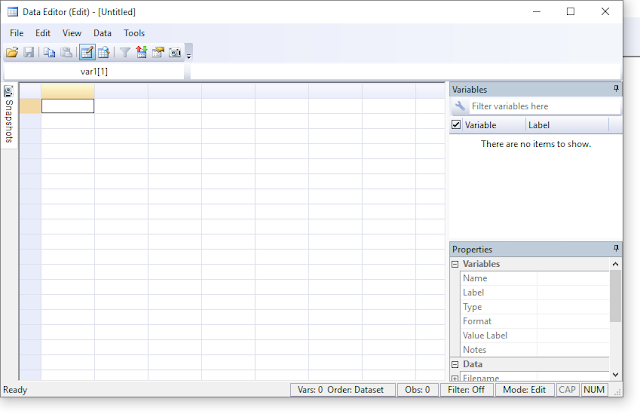Viewport: 640px width, 420px height.
Task: Sort by the Label column header
Action: coord(567,125)
